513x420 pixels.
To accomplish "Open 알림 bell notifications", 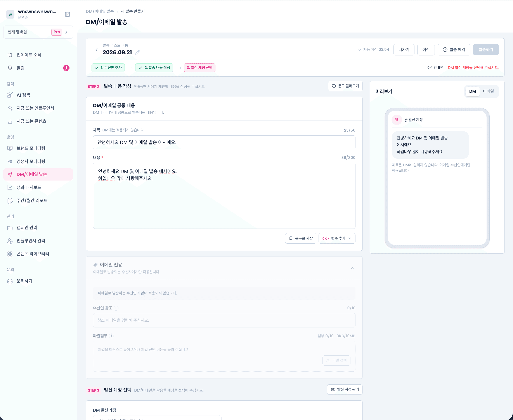I will (x=38, y=68).
